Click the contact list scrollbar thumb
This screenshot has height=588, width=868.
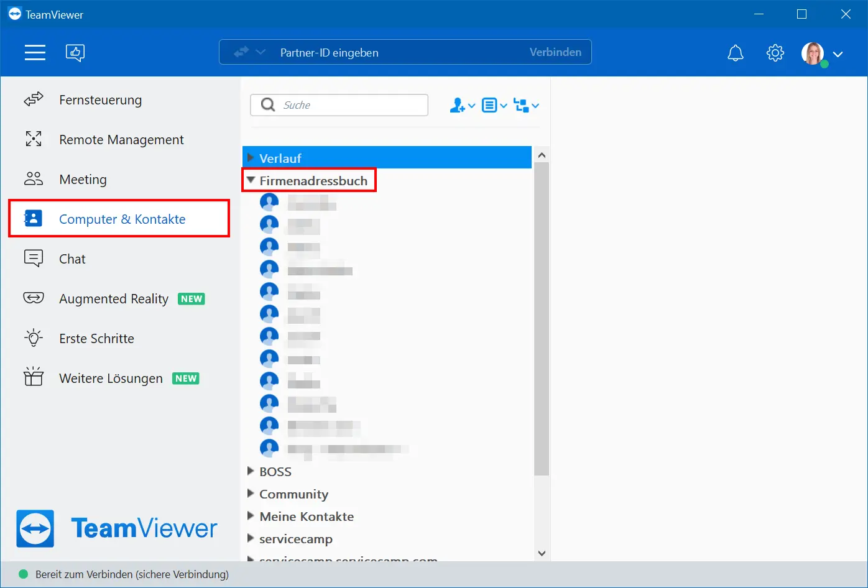(x=542, y=318)
